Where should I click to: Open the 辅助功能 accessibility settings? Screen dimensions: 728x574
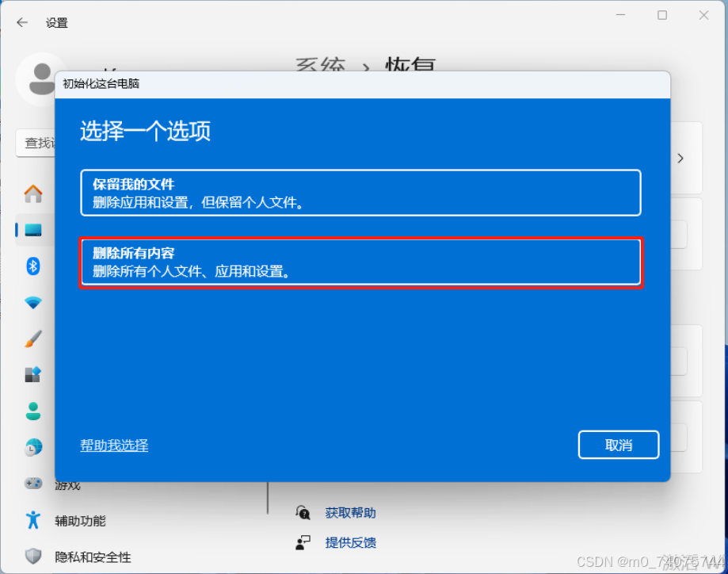80,521
